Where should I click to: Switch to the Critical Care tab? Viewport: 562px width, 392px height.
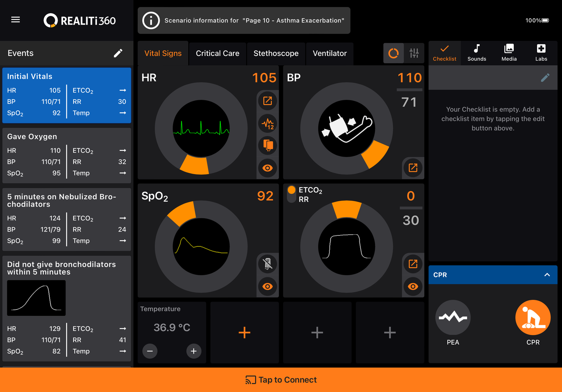point(217,53)
